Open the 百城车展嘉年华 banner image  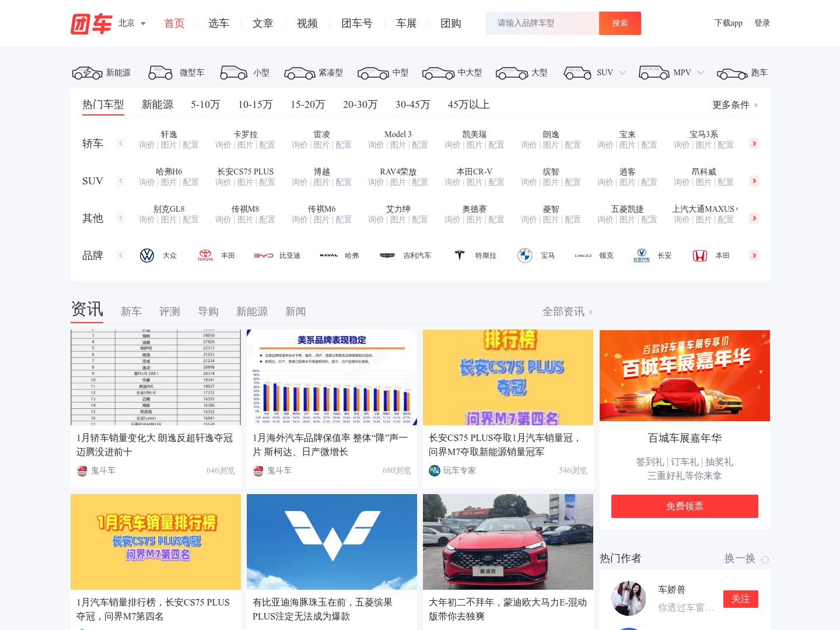click(x=685, y=376)
